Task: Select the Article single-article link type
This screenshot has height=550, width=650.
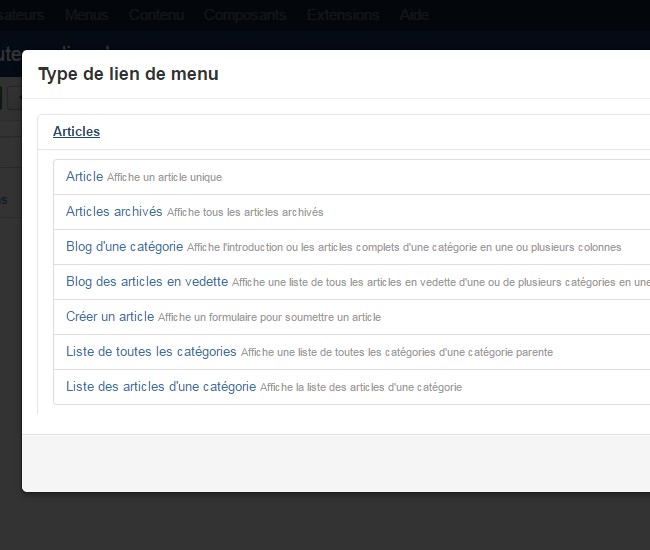Action: coord(85,177)
